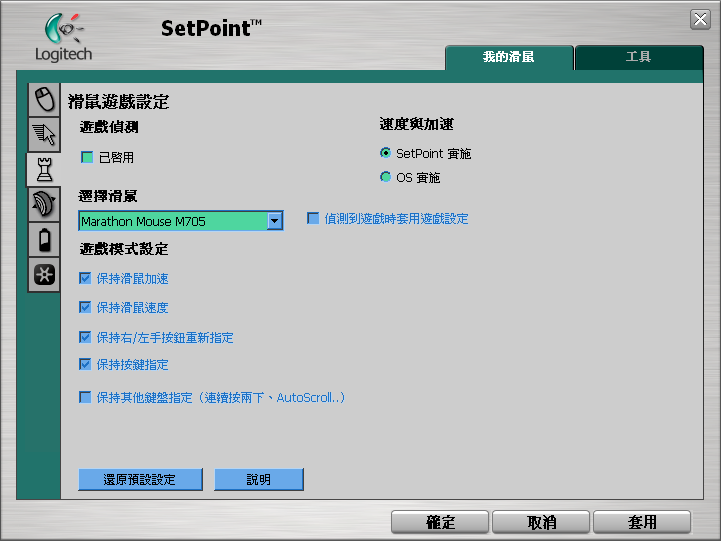Check 保持其他鍵盤指定 AutoScroll checkbox

click(85, 397)
